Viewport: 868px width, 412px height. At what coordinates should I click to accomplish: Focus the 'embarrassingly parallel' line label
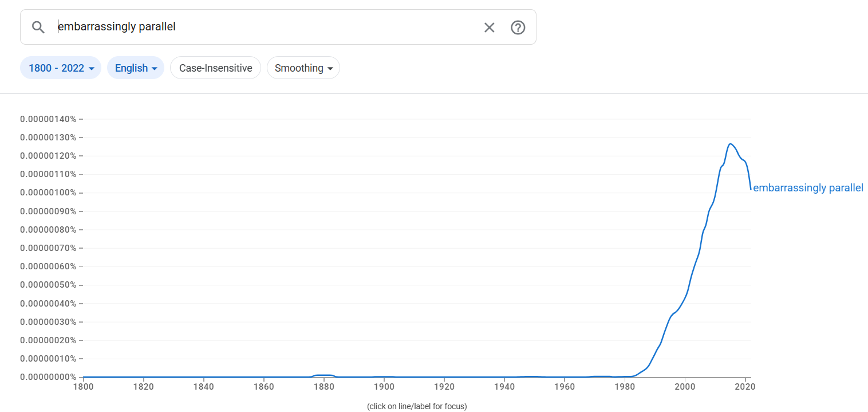(808, 188)
